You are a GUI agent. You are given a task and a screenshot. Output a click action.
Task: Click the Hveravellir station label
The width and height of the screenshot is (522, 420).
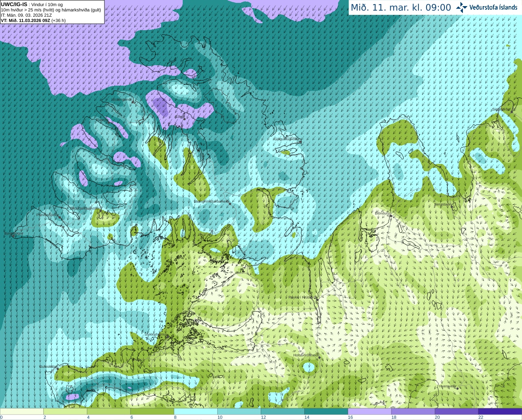click(x=448, y=386)
